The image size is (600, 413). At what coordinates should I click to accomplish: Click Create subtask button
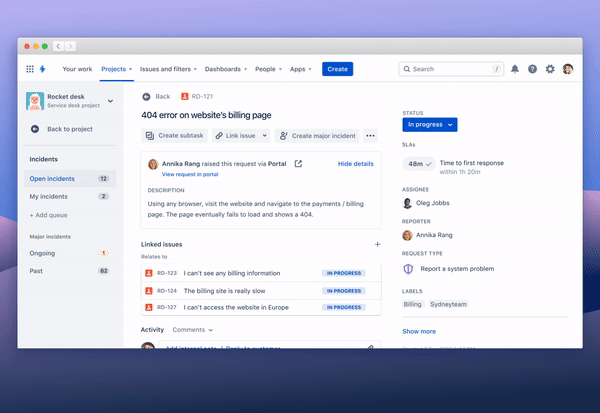pos(174,135)
